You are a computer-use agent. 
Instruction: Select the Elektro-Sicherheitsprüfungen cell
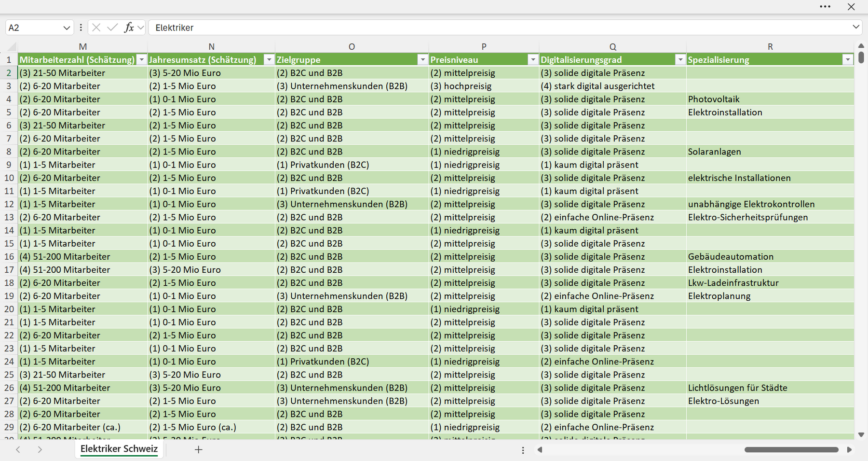770,217
